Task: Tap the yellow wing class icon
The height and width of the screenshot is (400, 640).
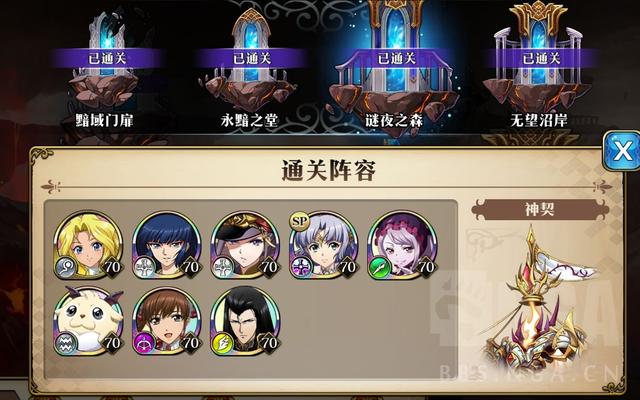Action: coord(223,344)
